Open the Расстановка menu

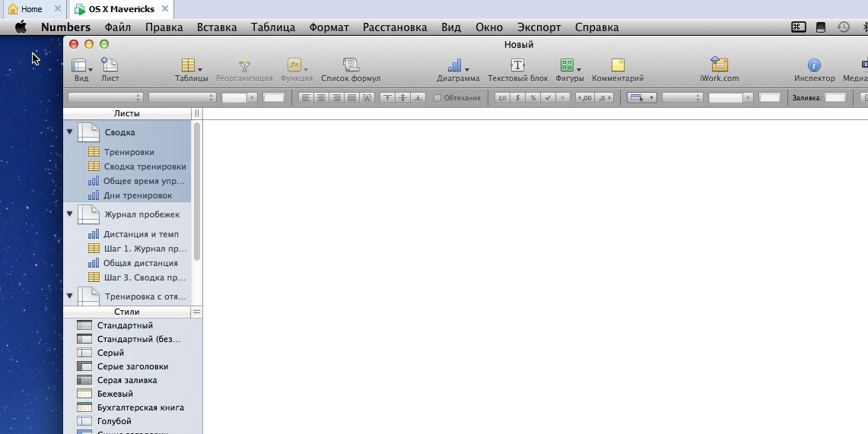395,27
